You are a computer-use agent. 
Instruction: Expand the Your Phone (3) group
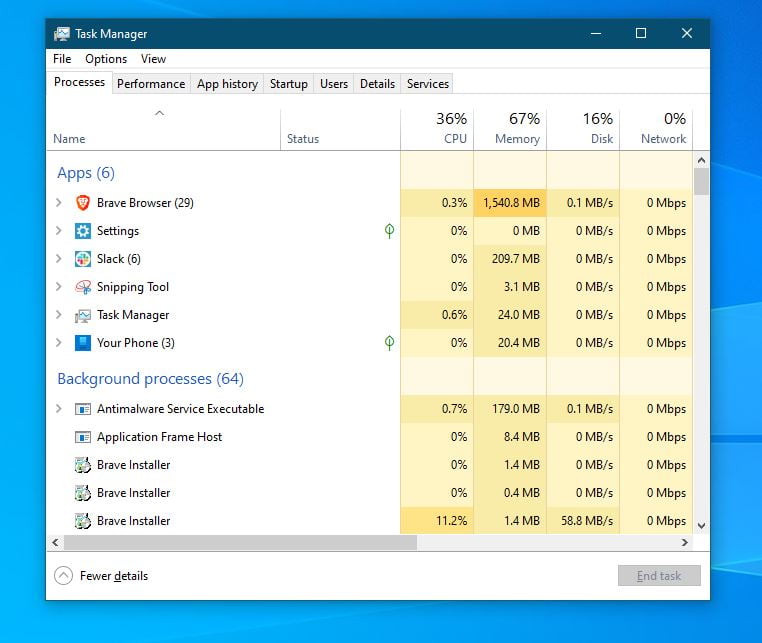pos(59,343)
